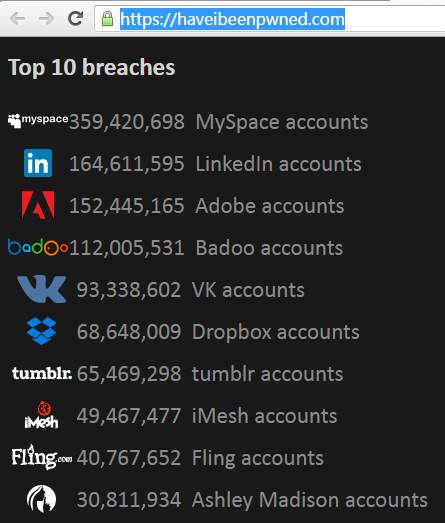Click the Fling.com logo

point(42,457)
